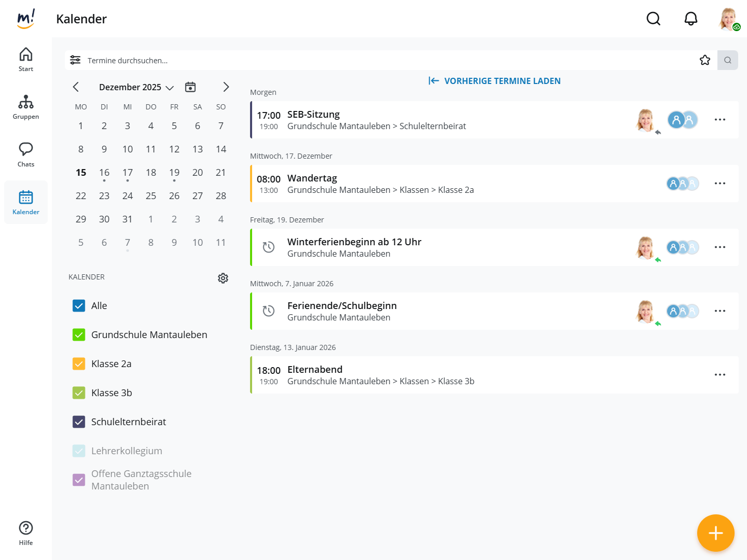747x560 pixels.
Task: Open the options menu for Elternabend
Action: [720, 375]
